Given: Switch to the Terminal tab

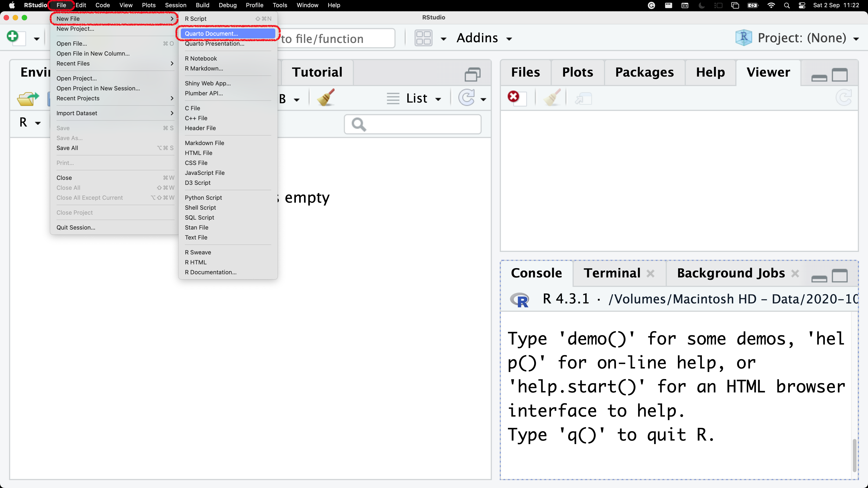Looking at the screenshot, I should [612, 273].
